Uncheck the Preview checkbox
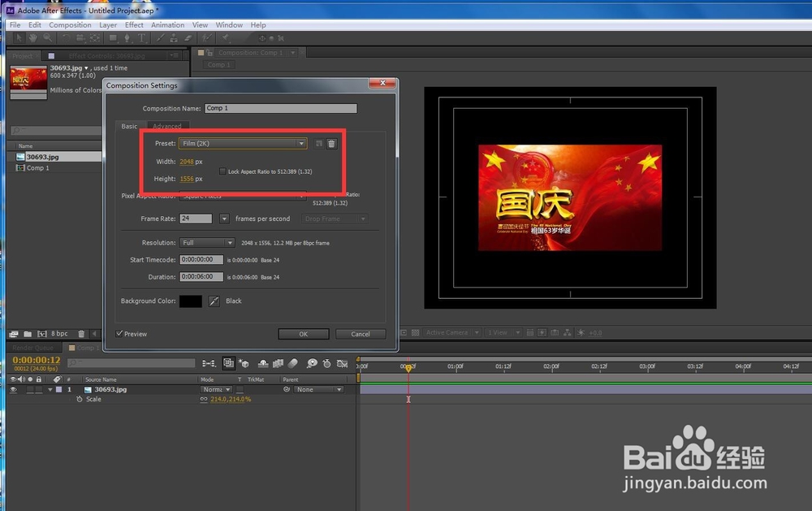812x511 pixels. point(119,334)
